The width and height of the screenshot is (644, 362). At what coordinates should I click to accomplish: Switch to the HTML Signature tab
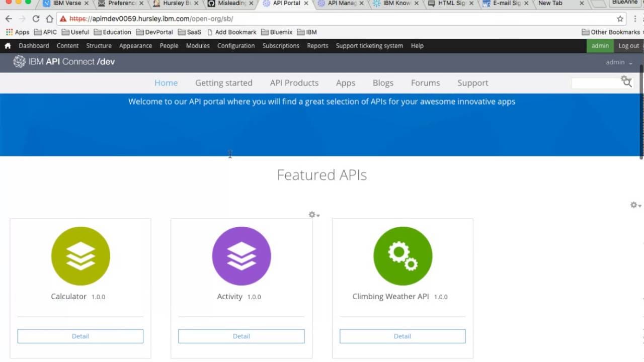pyautogui.click(x=451, y=4)
